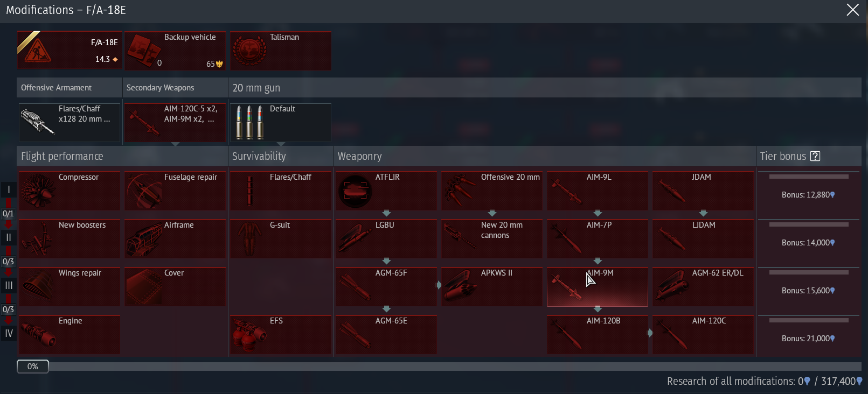The width and height of the screenshot is (868, 394).
Task: Expand the 20 mm gun Default ammo dropdown
Action: (280, 123)
